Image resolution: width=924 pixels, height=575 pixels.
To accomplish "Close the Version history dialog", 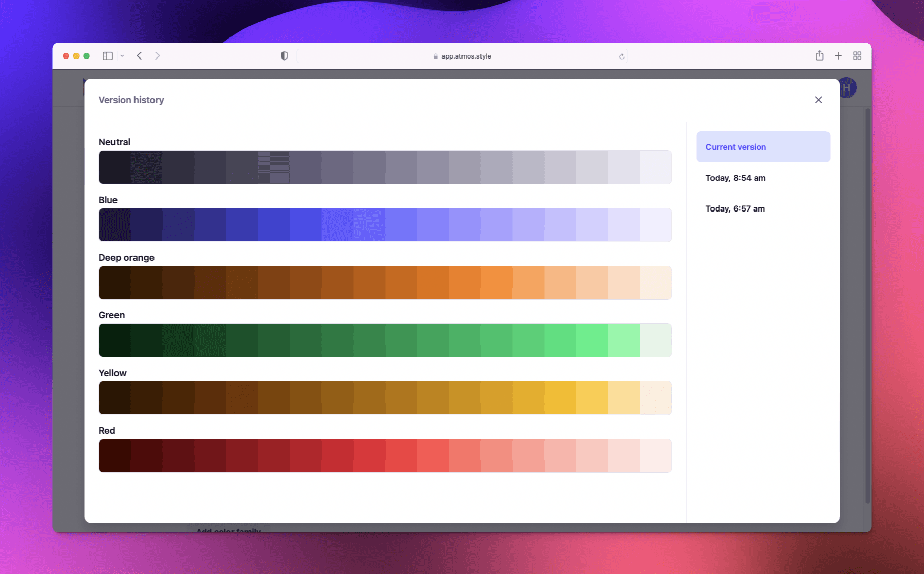I will pyautogui.click(x=818, y=100).
